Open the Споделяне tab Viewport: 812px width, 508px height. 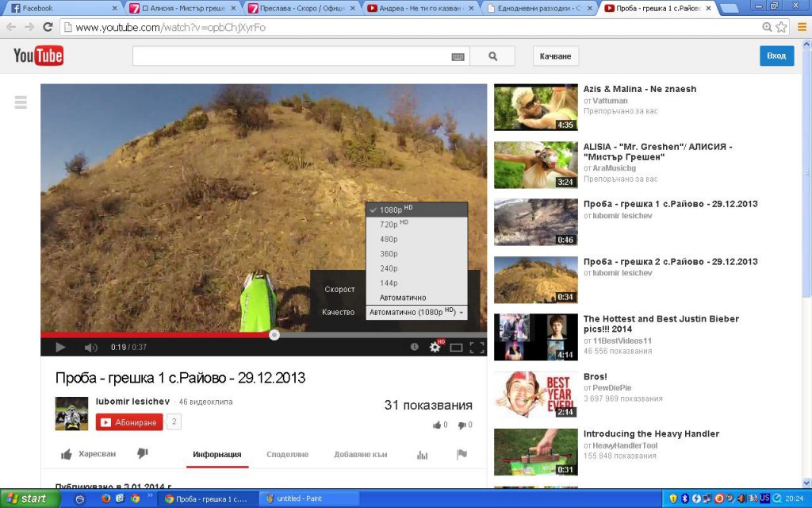[x=287, y=455]
